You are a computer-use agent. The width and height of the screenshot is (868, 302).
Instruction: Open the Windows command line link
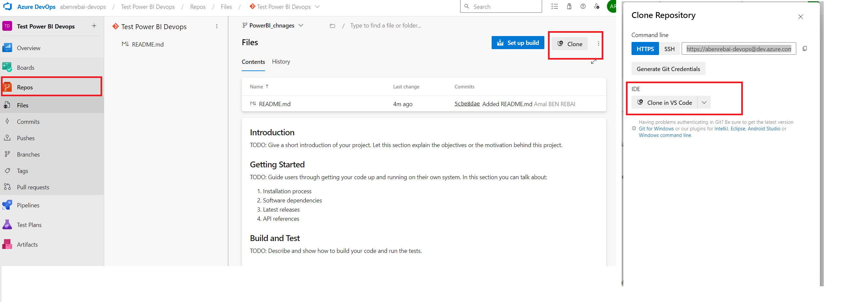coord(665,135)
